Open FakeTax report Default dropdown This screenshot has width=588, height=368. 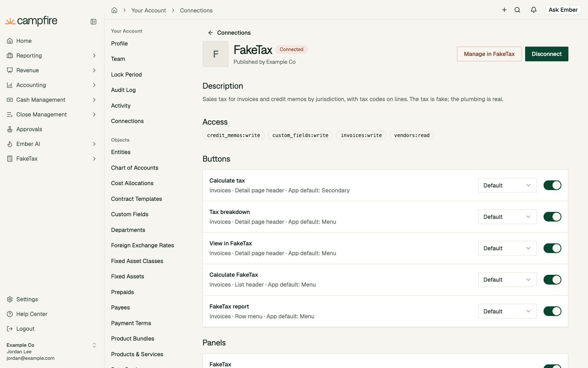507,311
